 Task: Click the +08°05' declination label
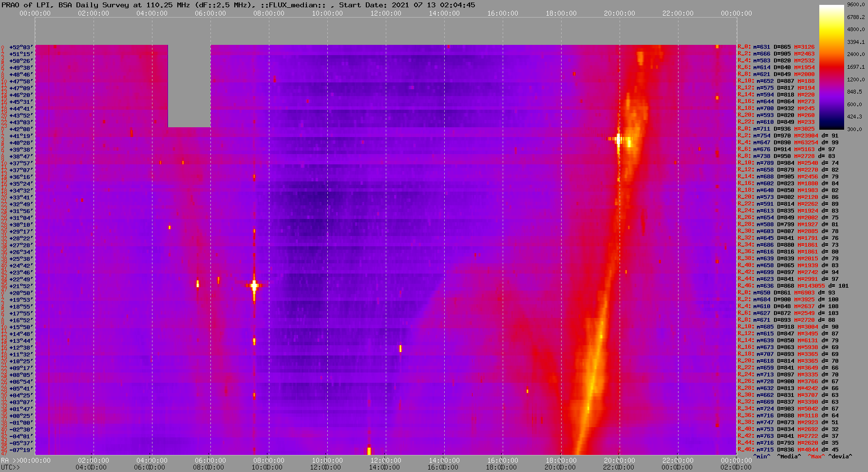21,375
